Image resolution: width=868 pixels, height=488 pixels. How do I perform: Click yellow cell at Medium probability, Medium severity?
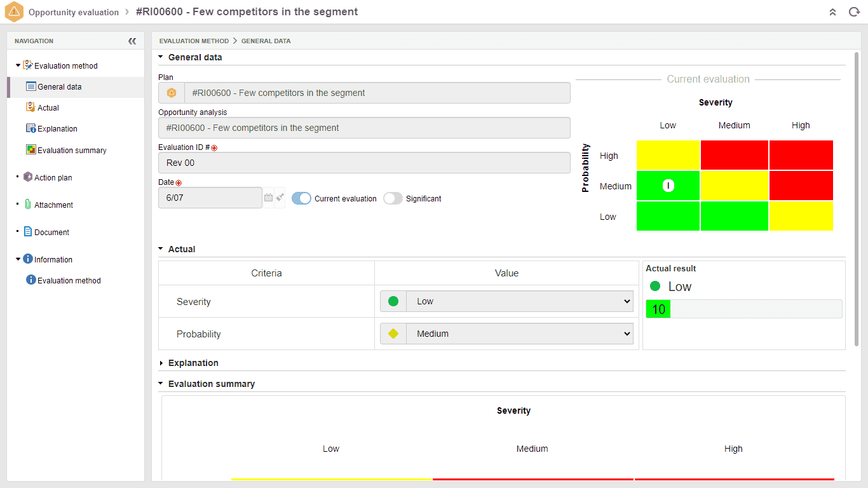point(735,186)
